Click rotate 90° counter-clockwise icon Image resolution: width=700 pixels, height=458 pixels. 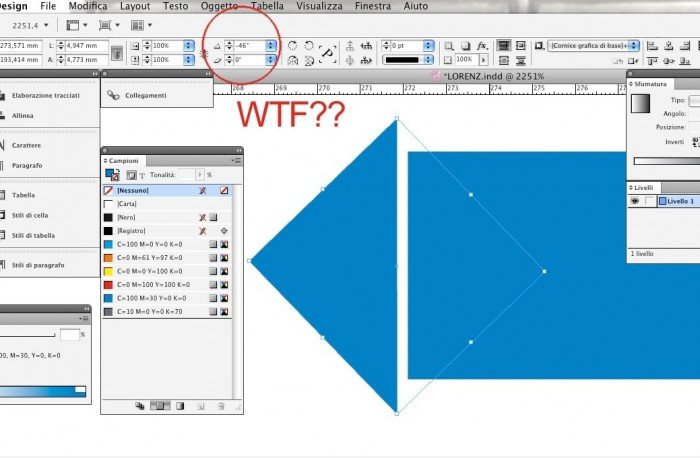(309, 46)
